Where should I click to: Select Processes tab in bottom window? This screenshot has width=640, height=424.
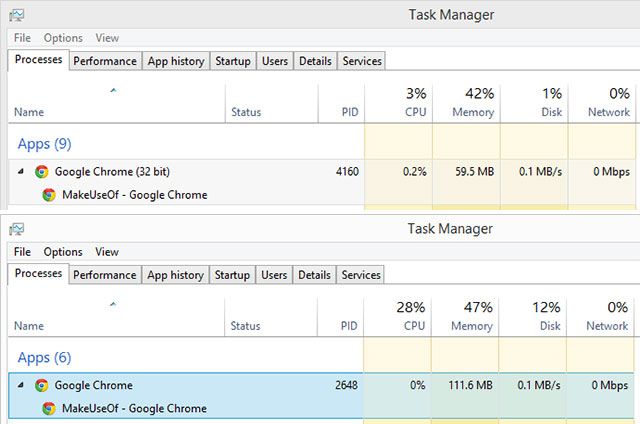pos(38,273)
